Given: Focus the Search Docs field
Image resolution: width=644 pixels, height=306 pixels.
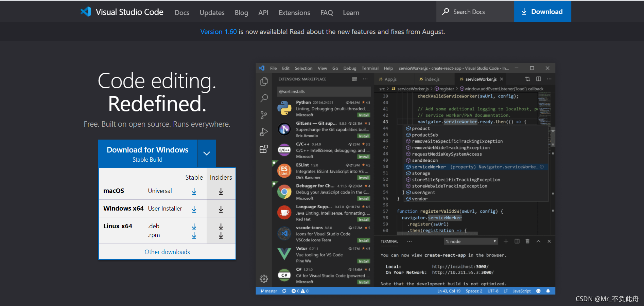Looking at the screenshot, I should pyautogui.click(x=475, y=12).
